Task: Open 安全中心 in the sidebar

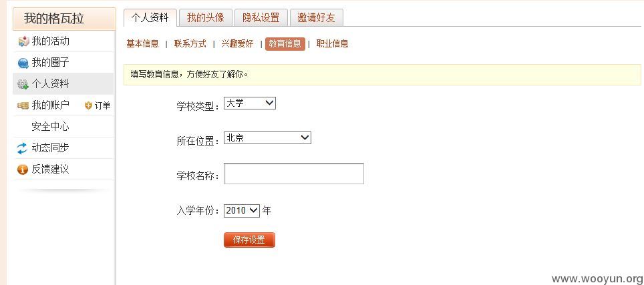Action: (50, 127)
